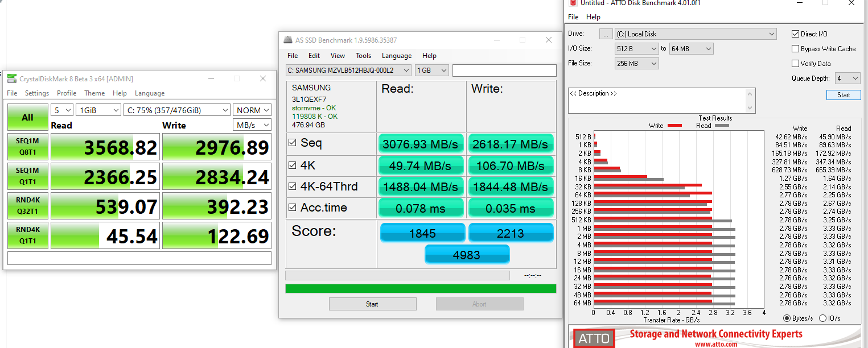Open the Queue Depth dropdown
868x348 pixels.
coord(848,78)
